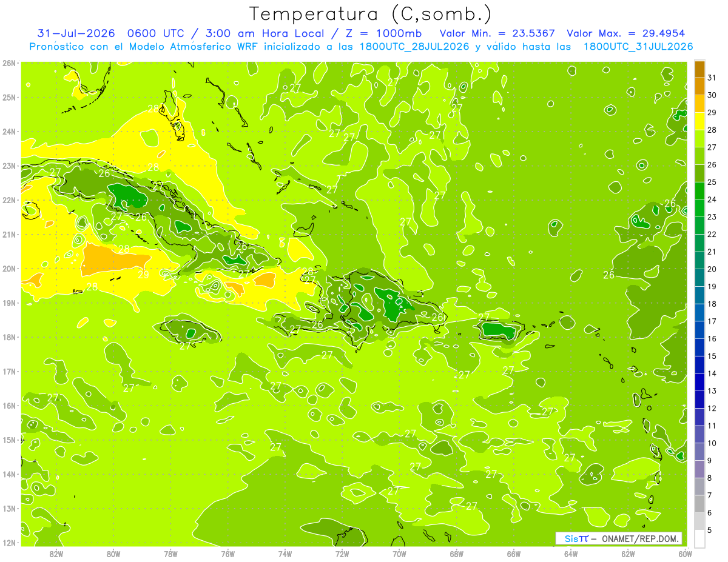This screenshot has height=562, width=728.
Task: Click the "66W" longitude axis label
Action: (x=513, y=554)
